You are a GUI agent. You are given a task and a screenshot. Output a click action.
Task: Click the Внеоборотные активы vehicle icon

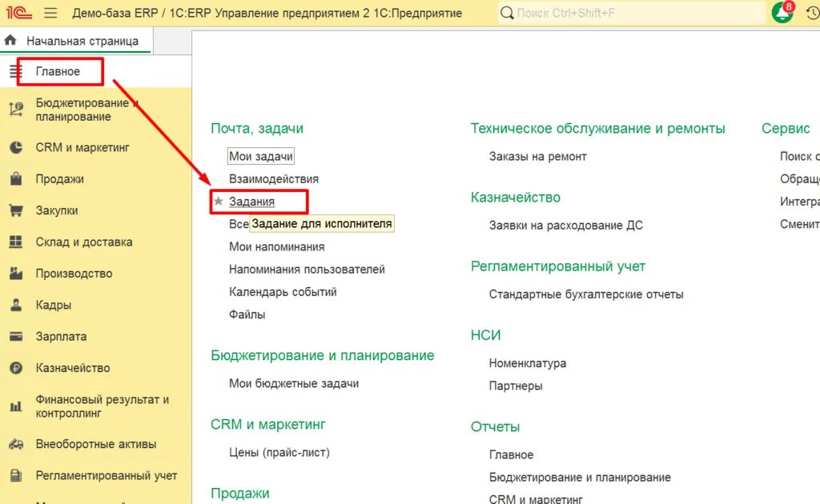pyautogui.click(x=16, y=445)
